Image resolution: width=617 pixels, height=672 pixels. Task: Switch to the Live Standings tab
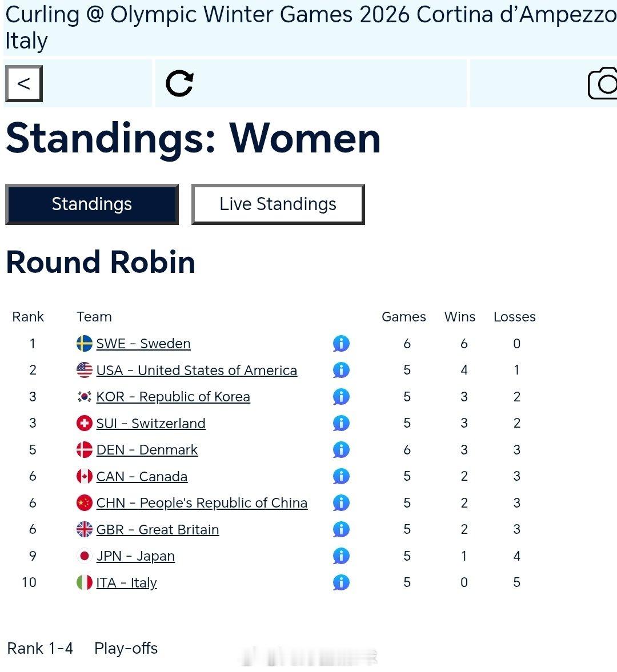[278, 204]
